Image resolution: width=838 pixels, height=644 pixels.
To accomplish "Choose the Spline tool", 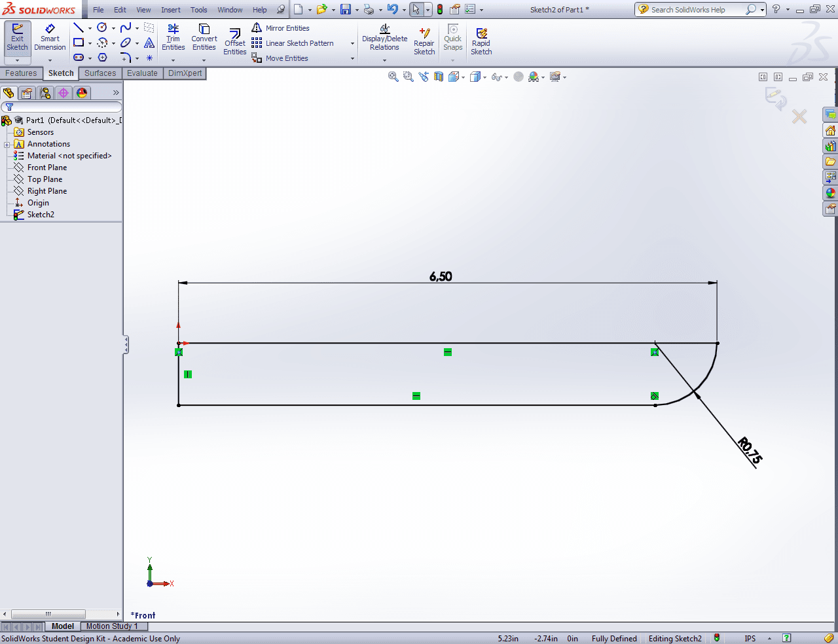I will coord(126,27).
